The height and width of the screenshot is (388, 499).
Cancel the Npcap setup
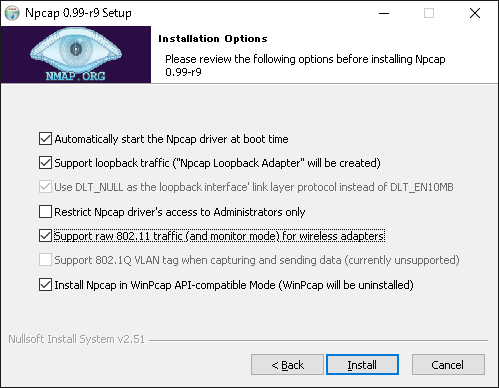point(448,365)
